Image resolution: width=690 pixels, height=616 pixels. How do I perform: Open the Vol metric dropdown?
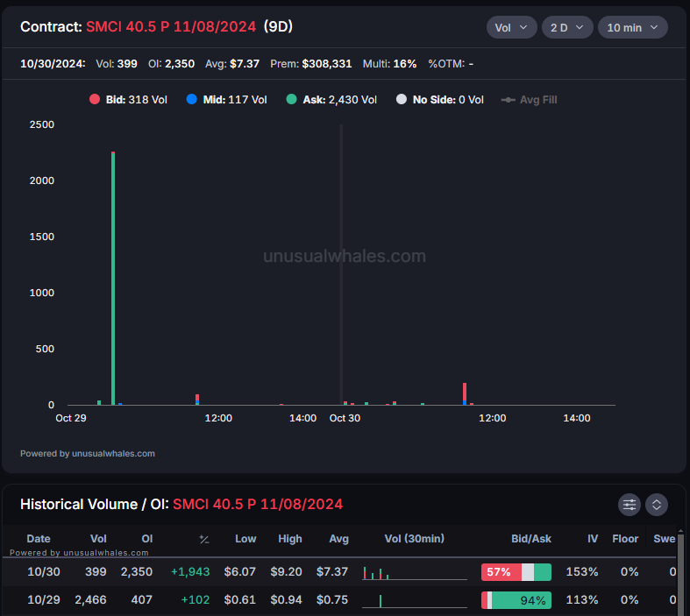511,27
